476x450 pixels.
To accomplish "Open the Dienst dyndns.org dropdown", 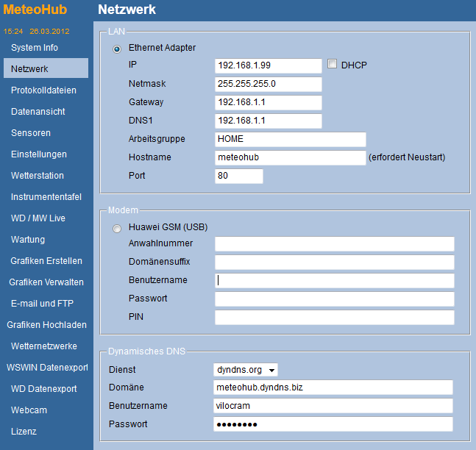I will 245,370.
